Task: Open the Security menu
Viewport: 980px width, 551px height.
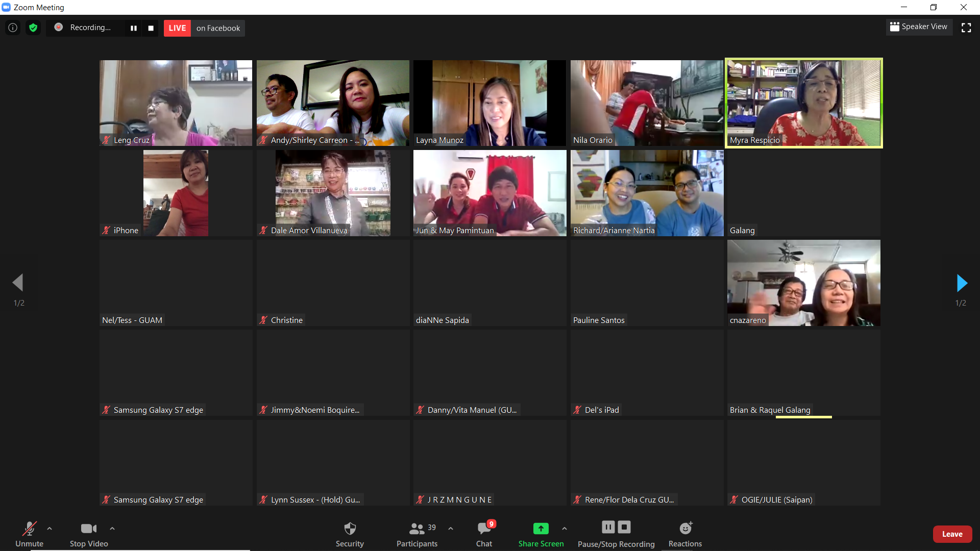Action: click(x=350, y=534)
